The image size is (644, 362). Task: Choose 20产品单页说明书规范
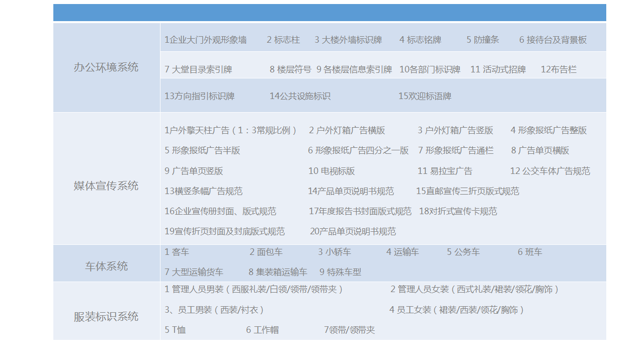pyautogui.click(x=353, y=232)
